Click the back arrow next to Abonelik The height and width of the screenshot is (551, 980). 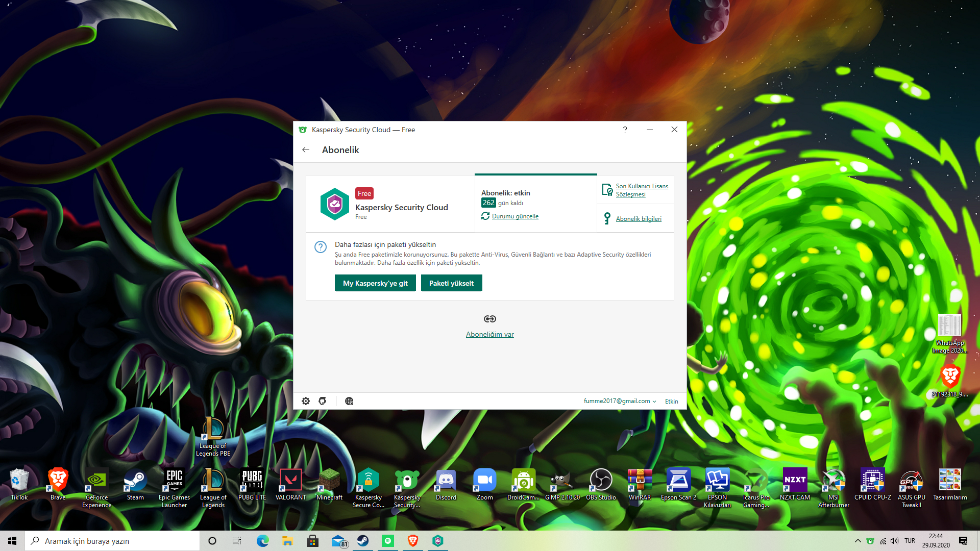pos(306,150)
